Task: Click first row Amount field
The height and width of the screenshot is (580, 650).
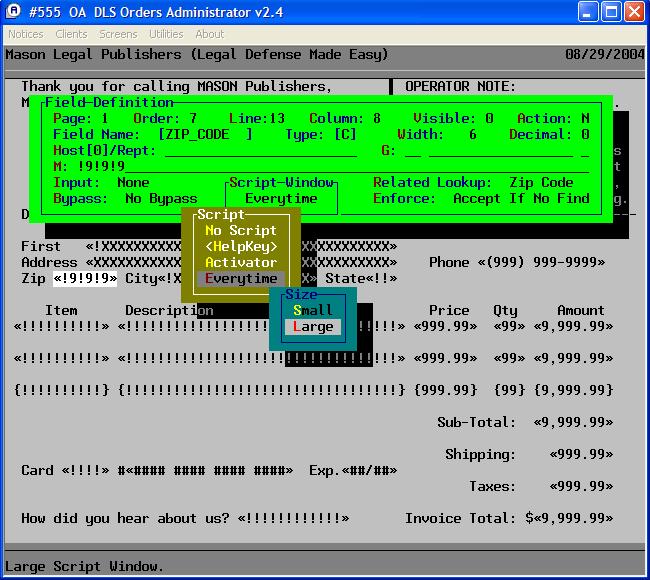Action: [x=573, y=327]
